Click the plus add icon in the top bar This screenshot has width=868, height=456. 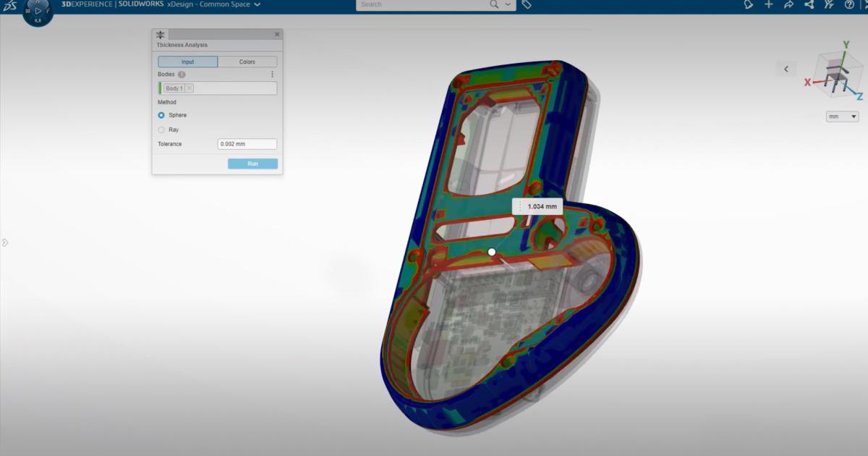click(769, 4)
